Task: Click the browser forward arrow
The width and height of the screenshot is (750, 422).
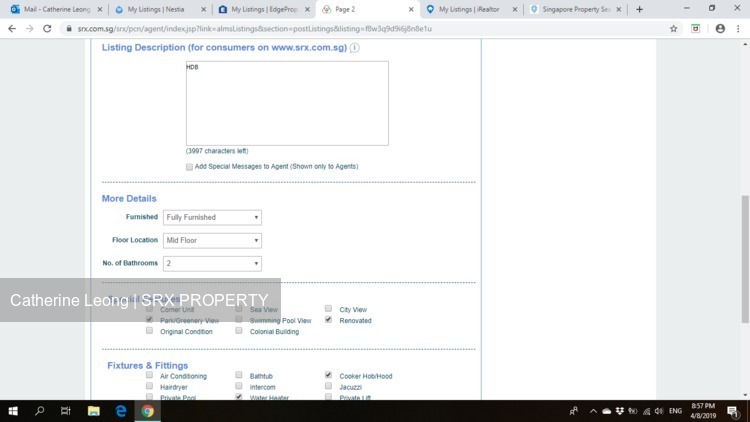Action: point(30,29)
